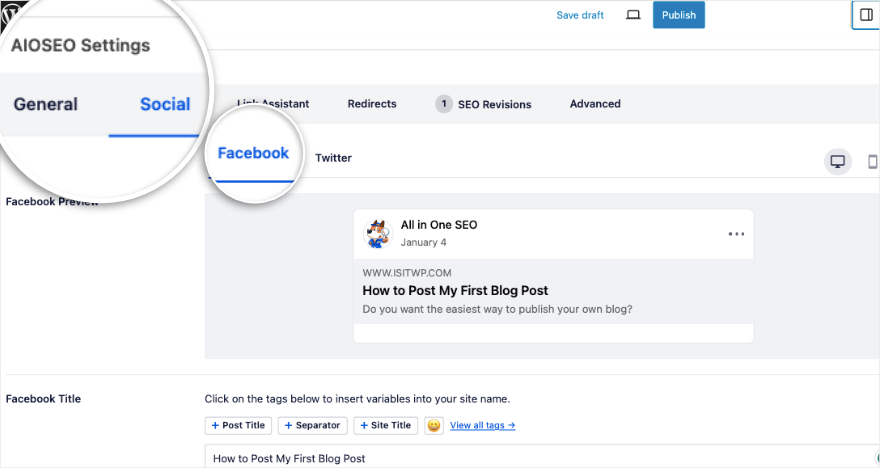This screenshot has width=880, height=468.
Task: Click the laptop preview icon
Action: (633, 15)
